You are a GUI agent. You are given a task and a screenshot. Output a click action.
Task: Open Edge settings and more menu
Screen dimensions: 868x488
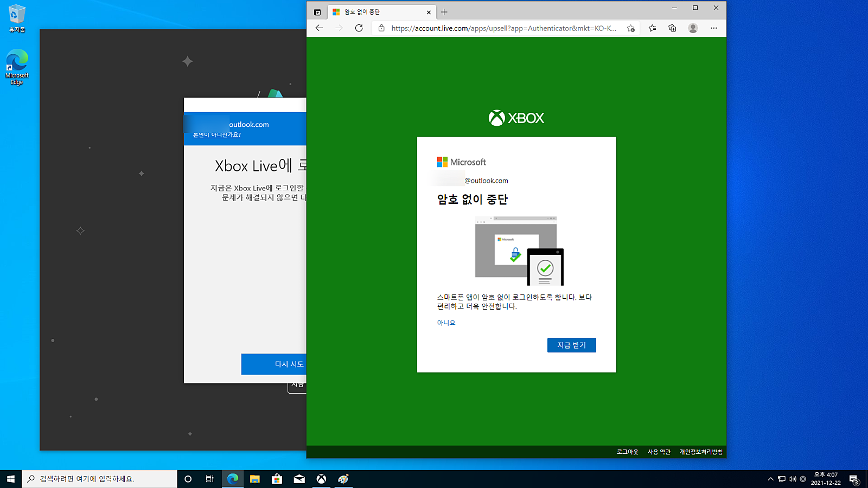pyautogui.click(x=713, y=28)
